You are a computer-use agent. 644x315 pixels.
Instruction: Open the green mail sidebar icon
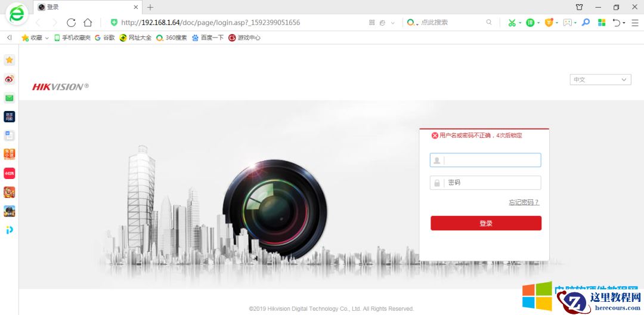tap(10, 98)
